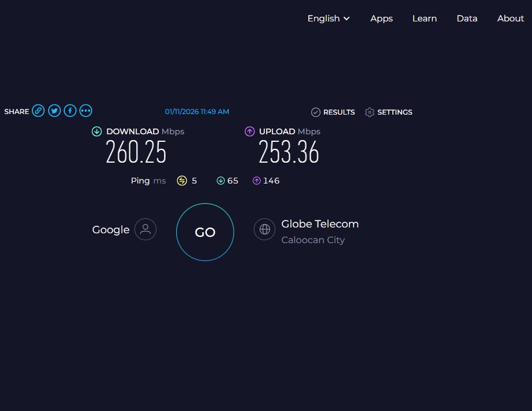Click the Results checkmark icon
Image resolution: width=532 pixels, height=411 pixels.
point(315,112)
